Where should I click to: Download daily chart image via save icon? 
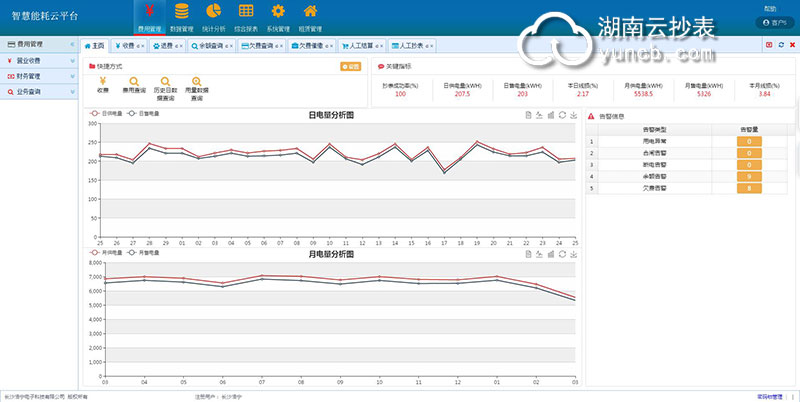[574, 116]
